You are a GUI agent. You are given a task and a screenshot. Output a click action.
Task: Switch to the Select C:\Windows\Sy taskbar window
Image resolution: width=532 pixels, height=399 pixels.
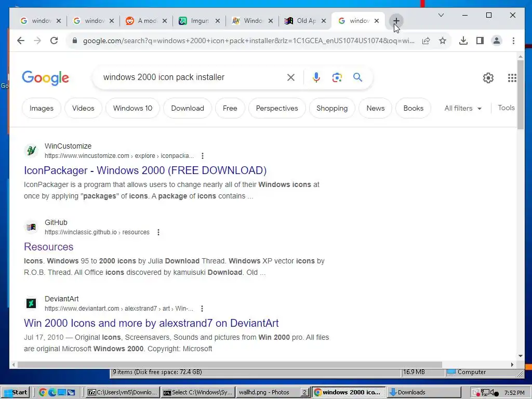coord(198,392)
